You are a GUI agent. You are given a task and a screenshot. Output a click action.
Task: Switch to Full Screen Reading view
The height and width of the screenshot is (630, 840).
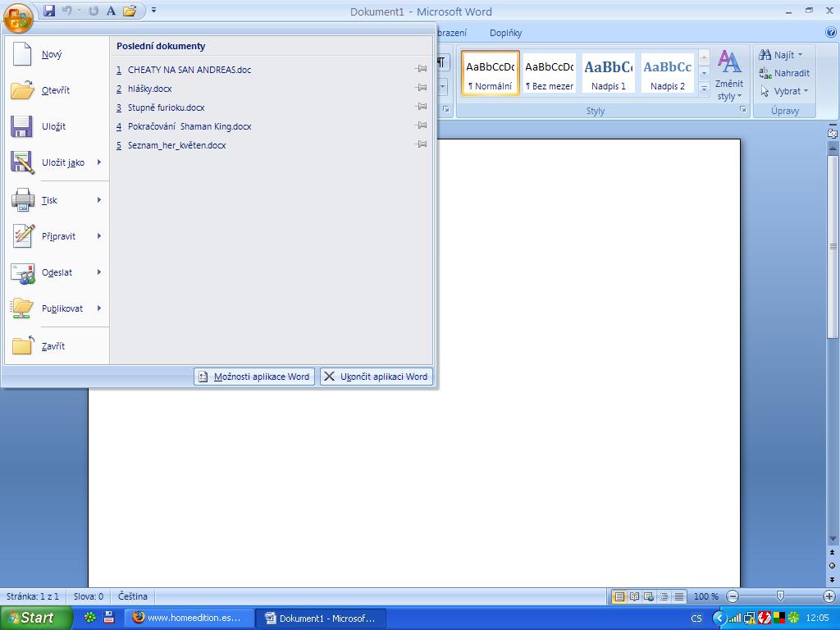pyautogui.click(x=634, y=596)
